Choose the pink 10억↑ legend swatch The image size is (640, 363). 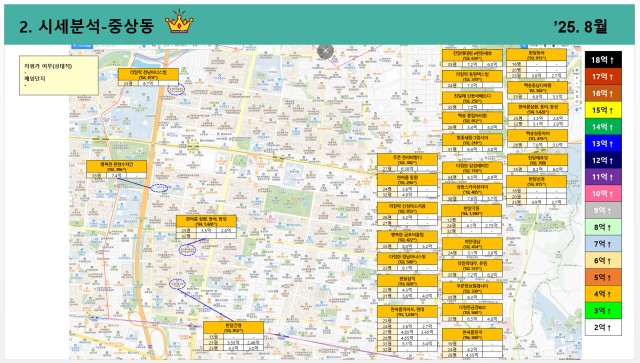(x=603, y=194)
